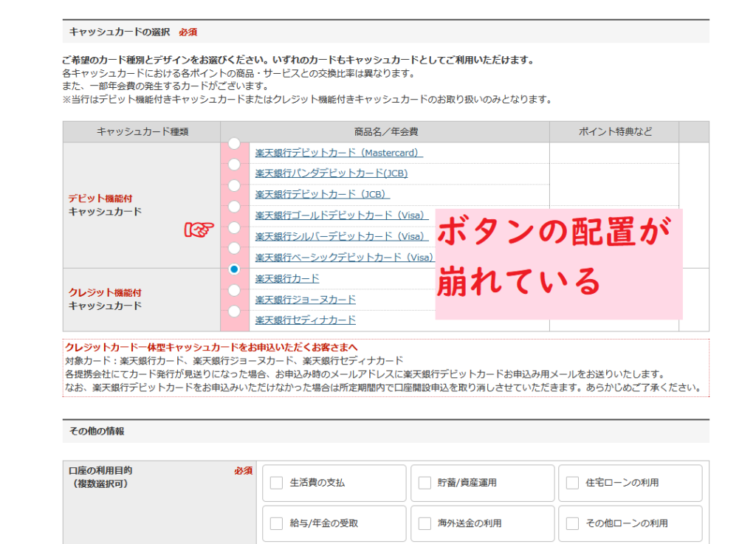Click the 対象カード line in the notice box
Screen dimensions: 756x544
234,360
